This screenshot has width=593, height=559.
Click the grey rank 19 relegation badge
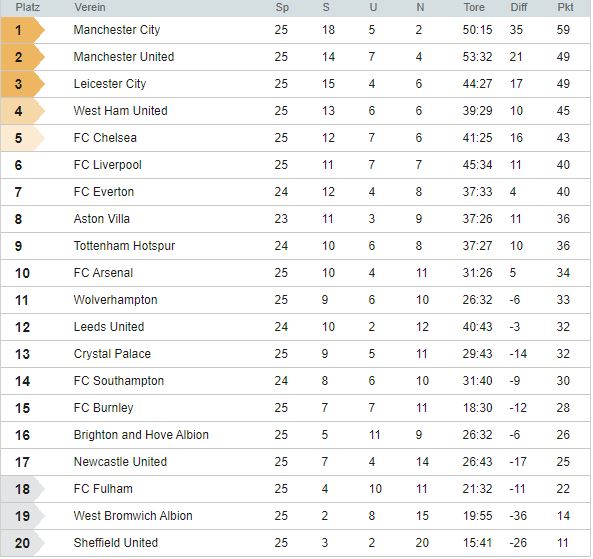(23, 516)
